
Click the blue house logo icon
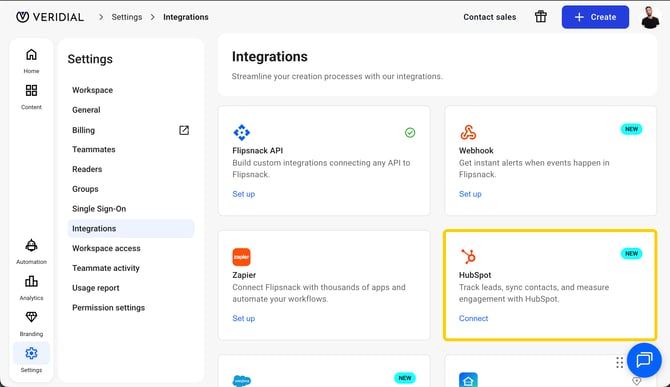point(468,380)
